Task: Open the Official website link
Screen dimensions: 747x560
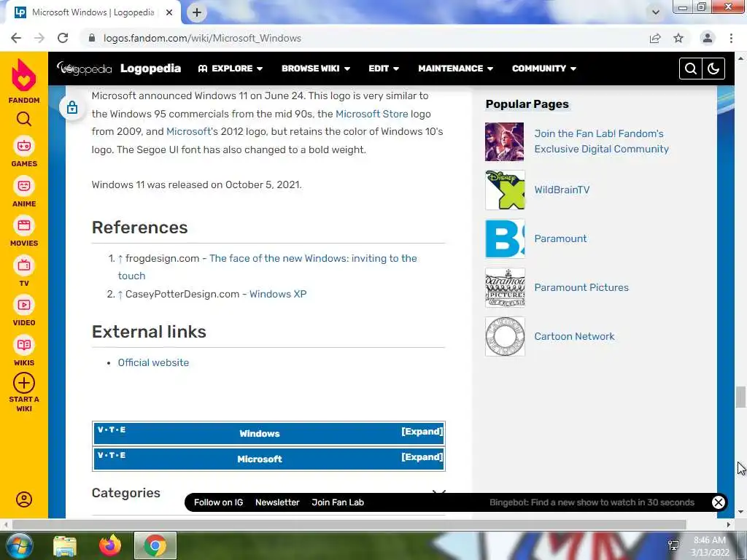Action: (x=153, y=362)
